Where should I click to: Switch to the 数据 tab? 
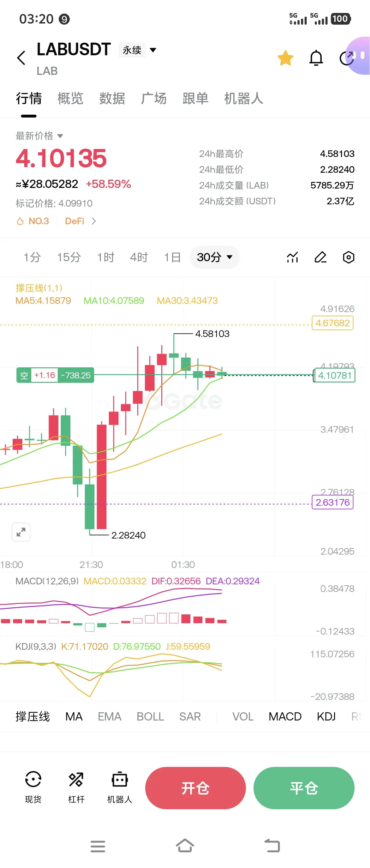(x=112, y=98)
